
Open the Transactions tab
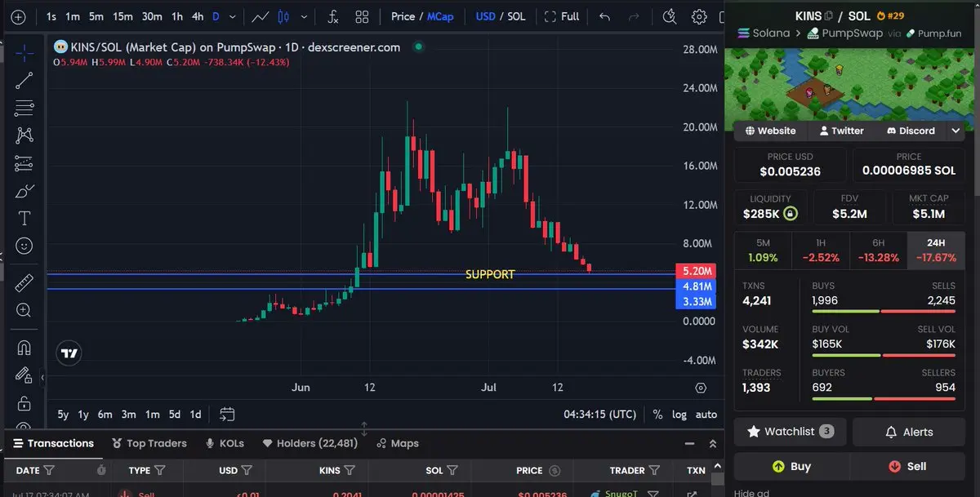[x=53, y=443]
